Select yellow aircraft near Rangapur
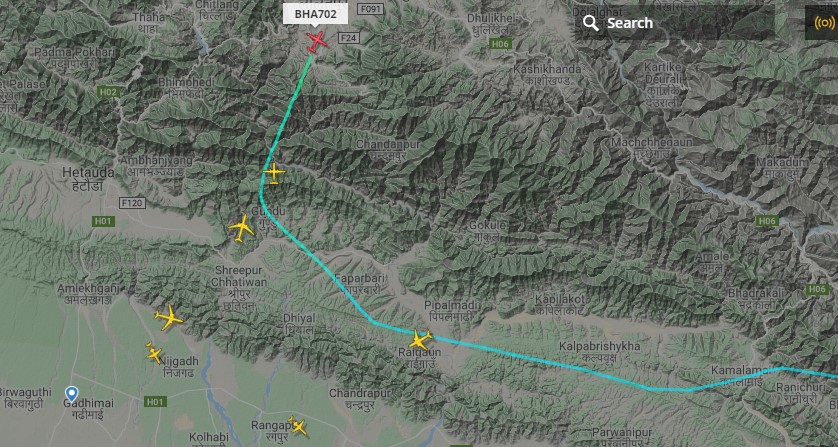Viewport: 838px width, 447px height. pos(298,426)
